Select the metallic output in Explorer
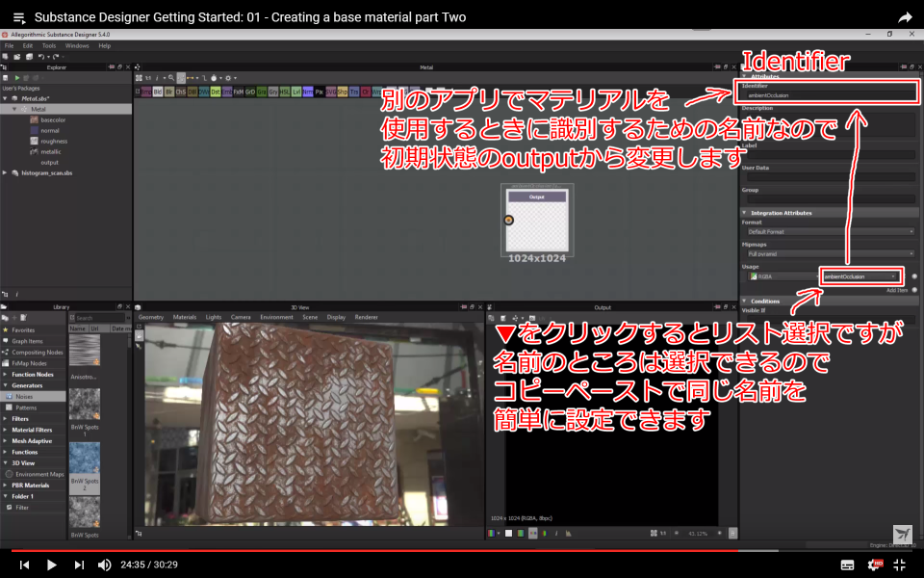The height and width of the screenshot is (578, 924). pos(51,151)
